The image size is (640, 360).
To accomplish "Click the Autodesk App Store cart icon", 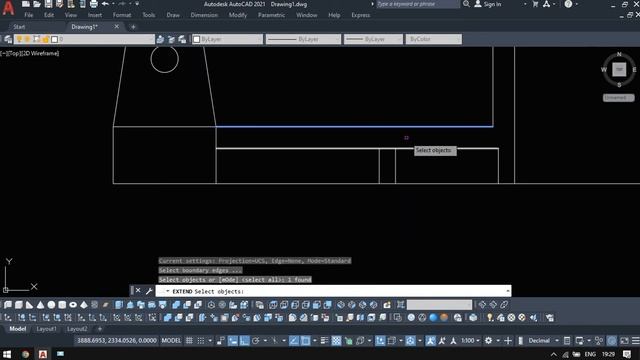I will (536, 4).
